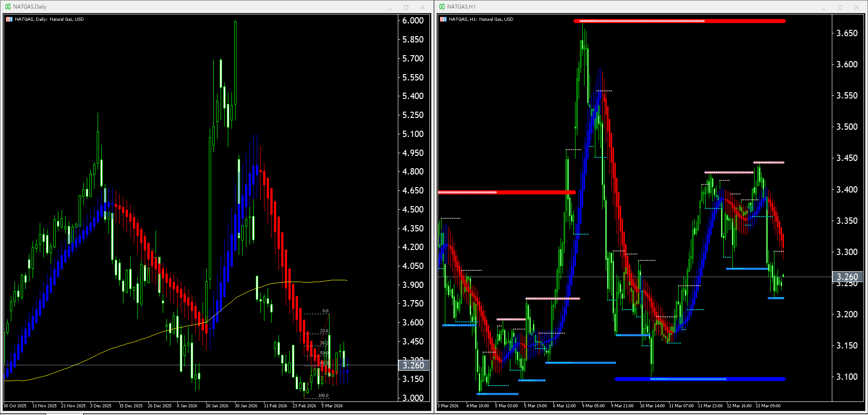Minimize the NATGAS,H1 chart window
Viewport: 868px width, 415px height.
[824, 7]
